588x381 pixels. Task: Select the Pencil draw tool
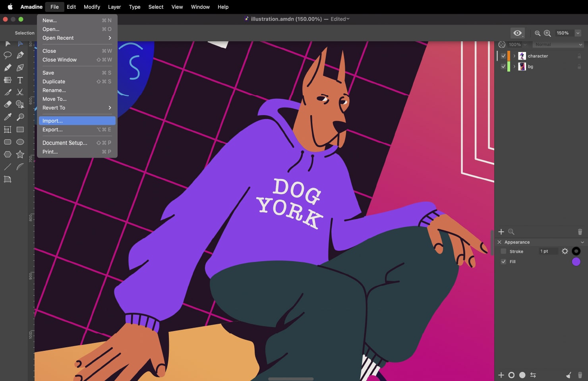click(x=8, y=67)
